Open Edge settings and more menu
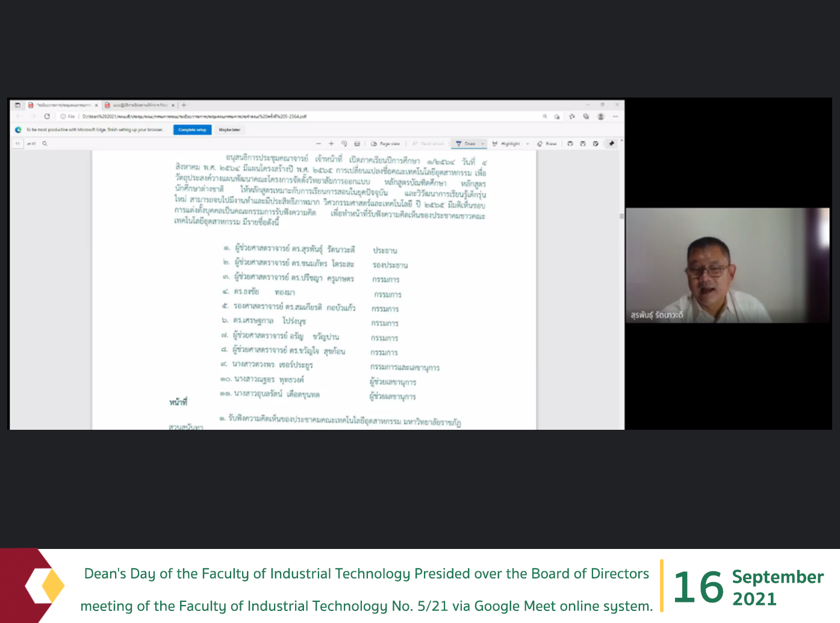 coord(615,116)
